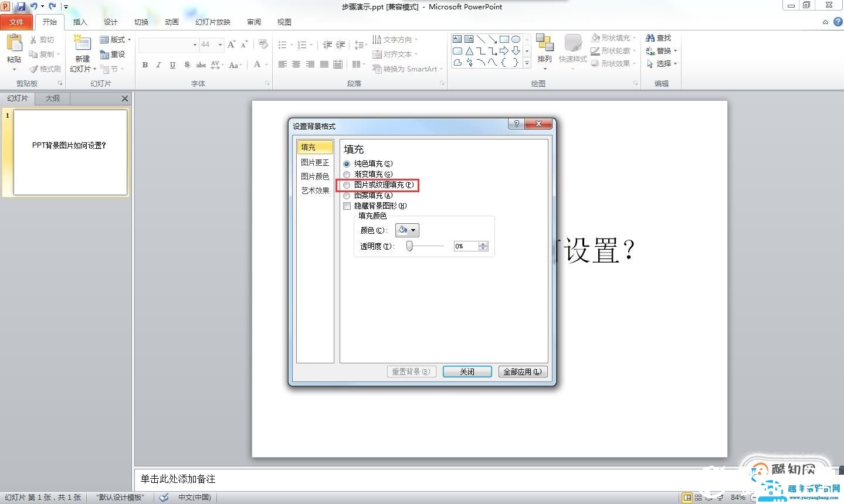Screen dimensions: 844x504
Task: Open the 插入 ribbon tab
Action: coord(80,22)
